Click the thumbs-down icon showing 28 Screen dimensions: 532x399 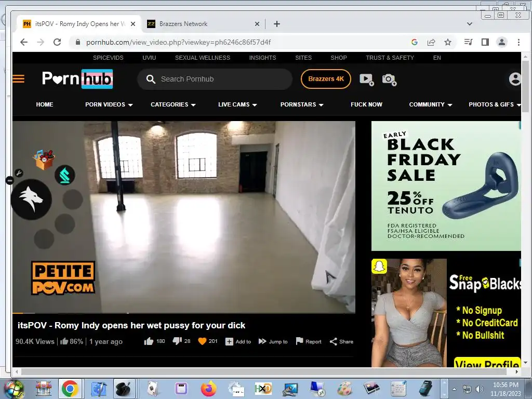pos(177,341)
